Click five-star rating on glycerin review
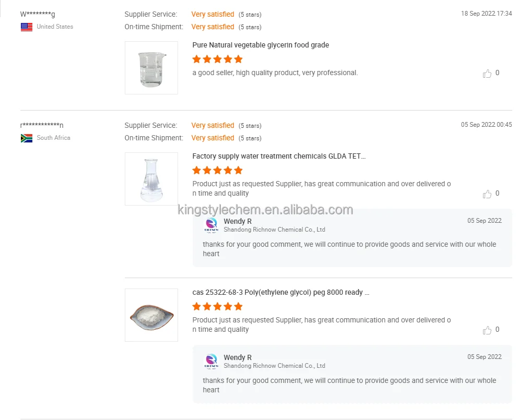530x420 pixels. click(217, 59)
